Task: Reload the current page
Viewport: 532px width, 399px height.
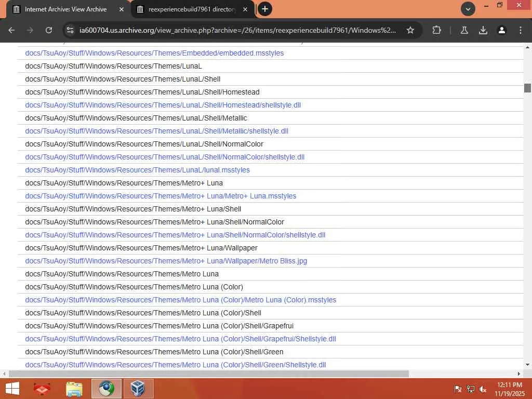Action: [49, 30]
